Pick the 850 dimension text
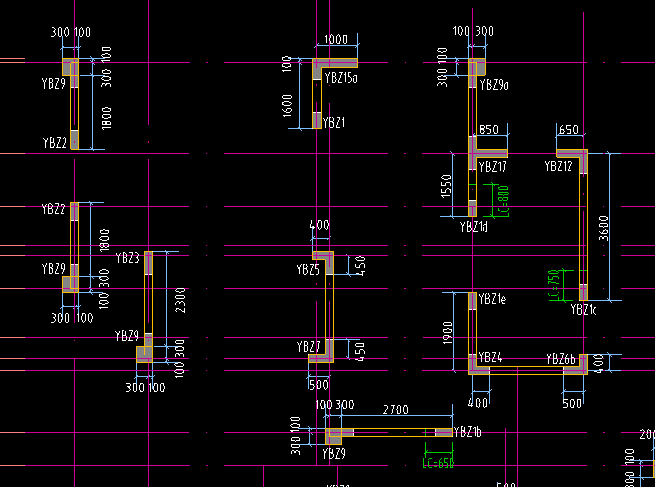The height and width of the screenshot is (487, 655). pos(489,130)
